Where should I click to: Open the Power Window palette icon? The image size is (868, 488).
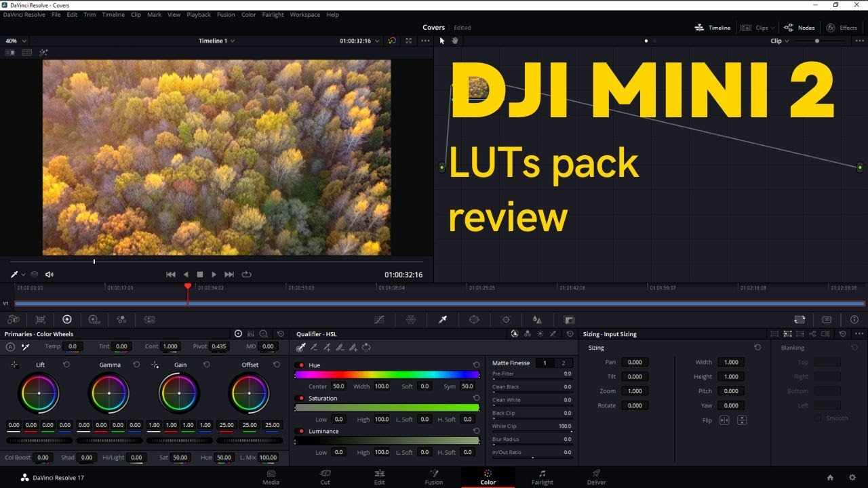(474, 319)
